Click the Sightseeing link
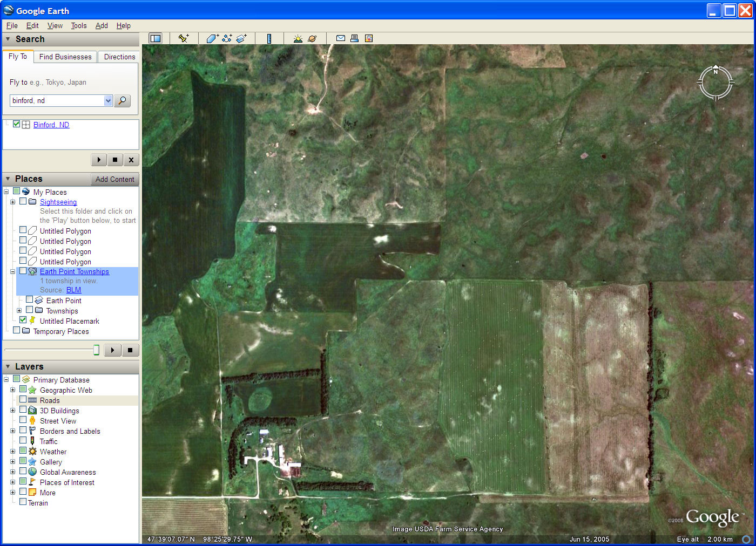The width and height of the screenshot is (756, 546). click(58, 202)
